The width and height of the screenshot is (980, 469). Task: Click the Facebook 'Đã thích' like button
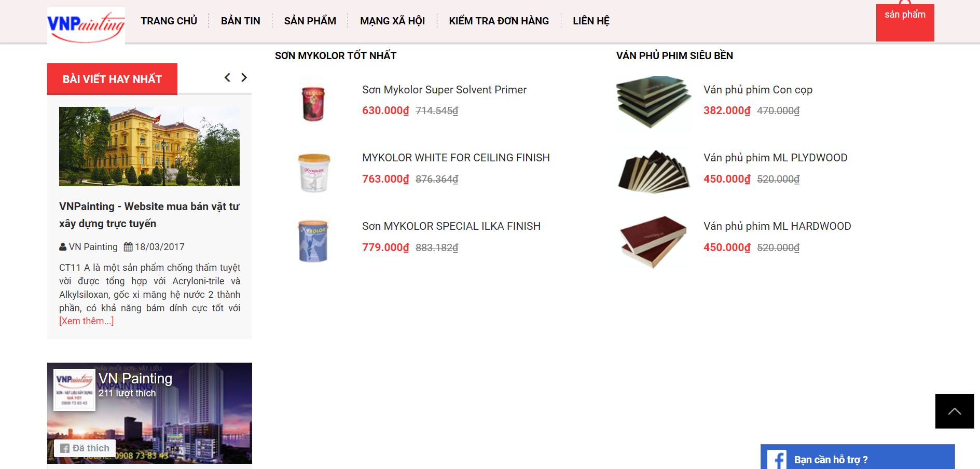point(85,448)
